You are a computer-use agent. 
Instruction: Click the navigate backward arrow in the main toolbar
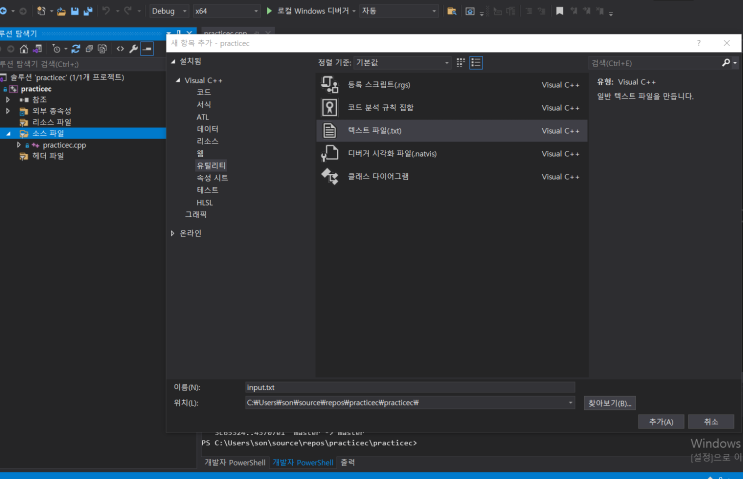coord(4,11)
